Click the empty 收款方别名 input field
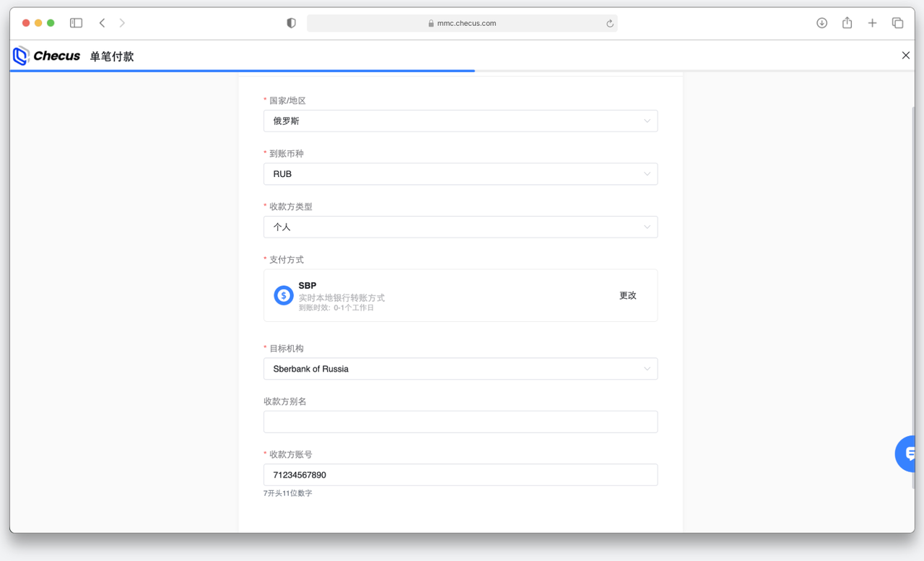924x561 pixels. click(x=460, y=422)
